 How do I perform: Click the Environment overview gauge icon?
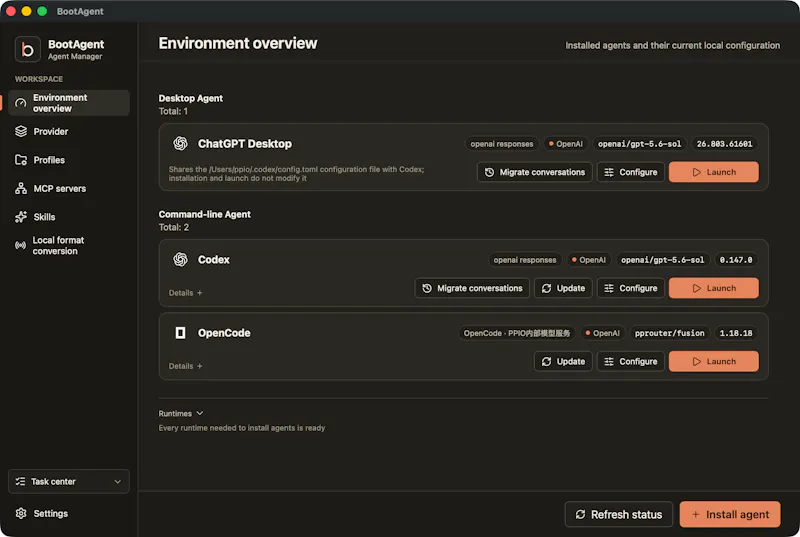(x=20, y=103)
